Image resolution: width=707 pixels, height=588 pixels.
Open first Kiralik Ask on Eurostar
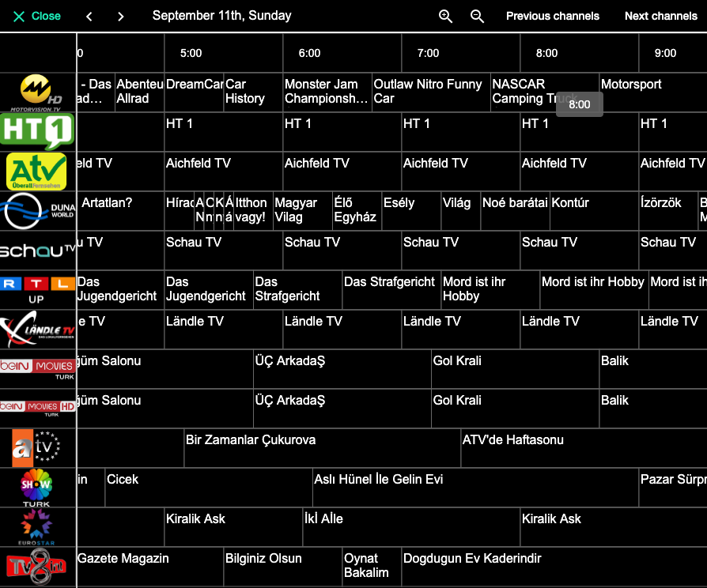[x=233, y=528]
